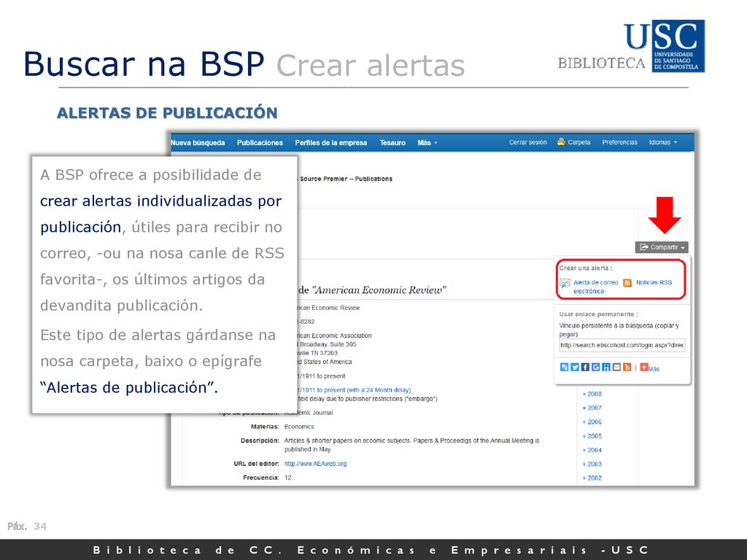
Task: Share via the Google icon
Action: (x=595, y=367)
